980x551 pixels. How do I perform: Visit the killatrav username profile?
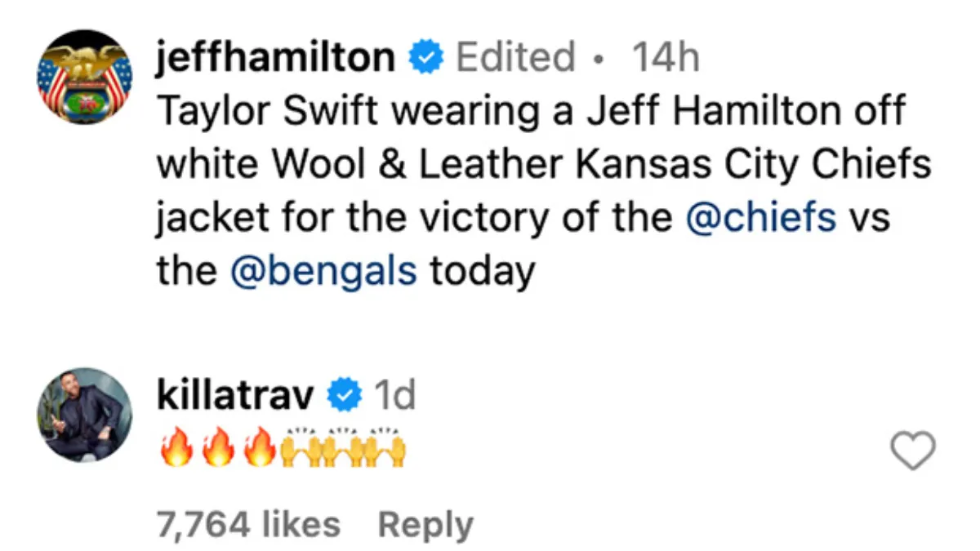click(x=235, y=397)
